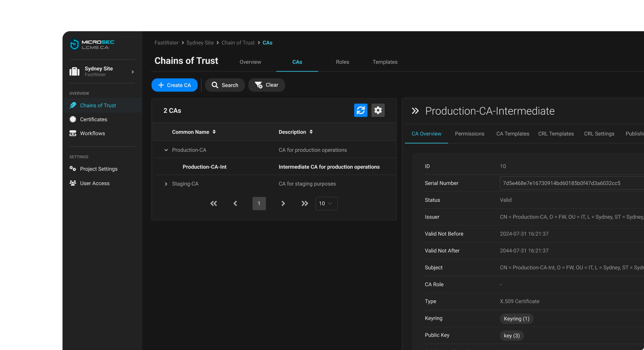644x350 pixels.
Task: Open the CRL Settings tab
Action: [x=599, y=134]
